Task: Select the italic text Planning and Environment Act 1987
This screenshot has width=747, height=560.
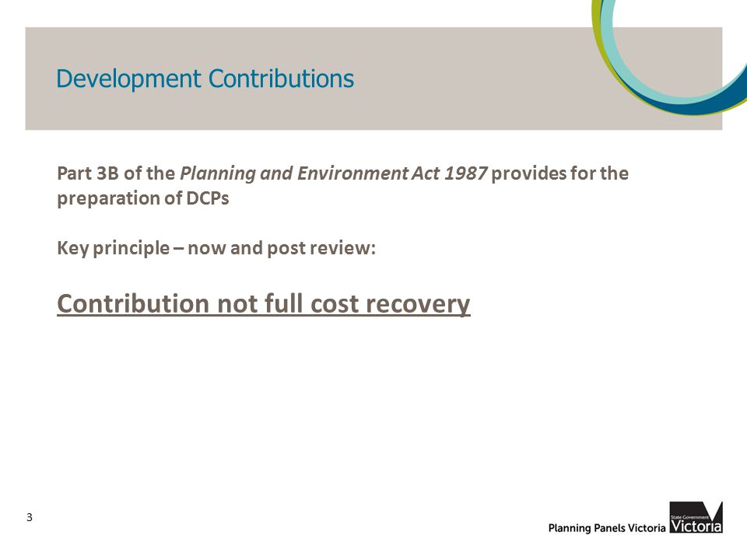Action: pos(334,173)
